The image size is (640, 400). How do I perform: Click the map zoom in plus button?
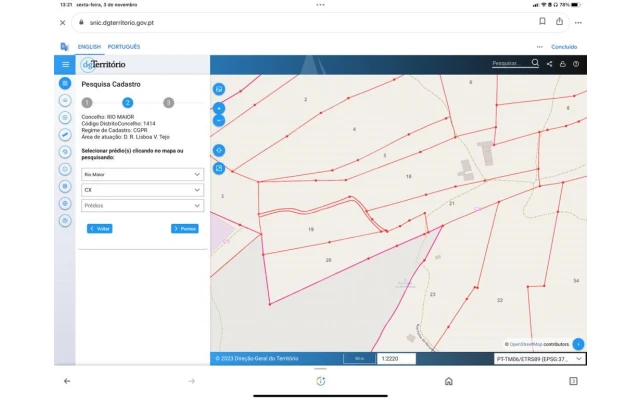click(219, 108)
